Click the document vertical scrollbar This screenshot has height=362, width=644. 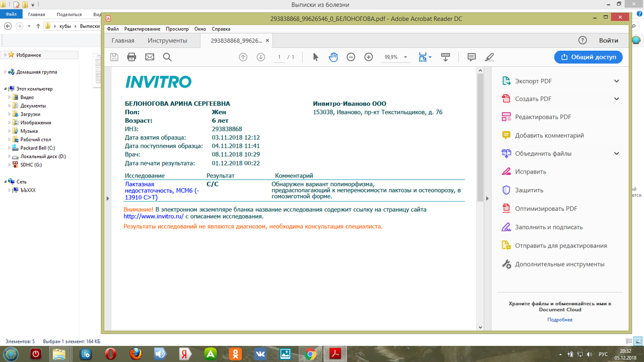point(480,199)
